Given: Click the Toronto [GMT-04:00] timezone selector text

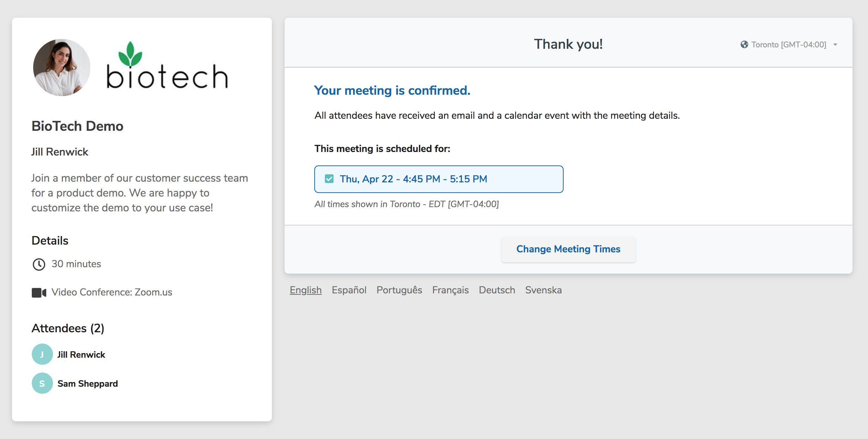Looking at the screenshot, I should click(789, 45).
